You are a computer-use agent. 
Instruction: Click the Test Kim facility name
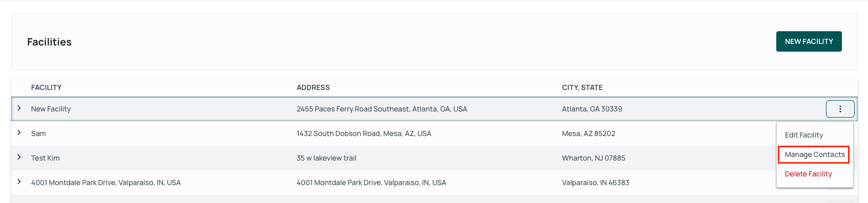45,158
